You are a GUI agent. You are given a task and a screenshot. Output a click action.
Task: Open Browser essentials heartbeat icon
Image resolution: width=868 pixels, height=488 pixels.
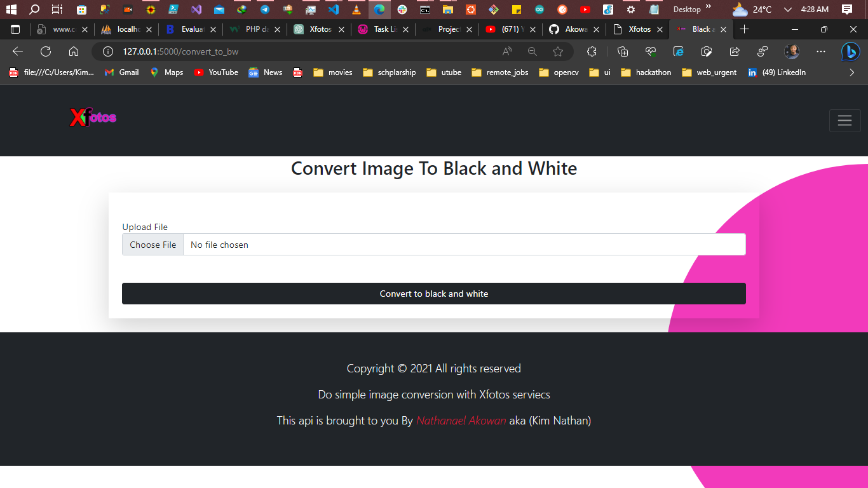coord(651,51)
